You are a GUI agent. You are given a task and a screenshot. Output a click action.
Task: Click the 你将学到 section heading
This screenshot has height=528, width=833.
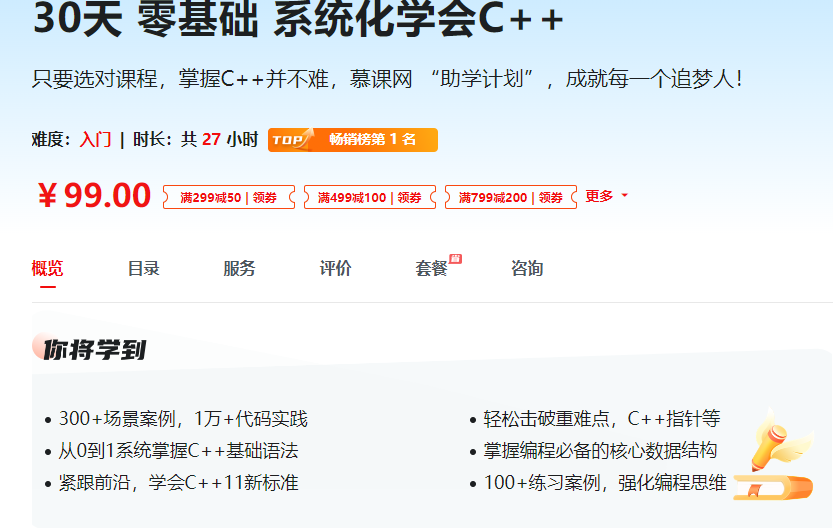(x=95, y=350)
